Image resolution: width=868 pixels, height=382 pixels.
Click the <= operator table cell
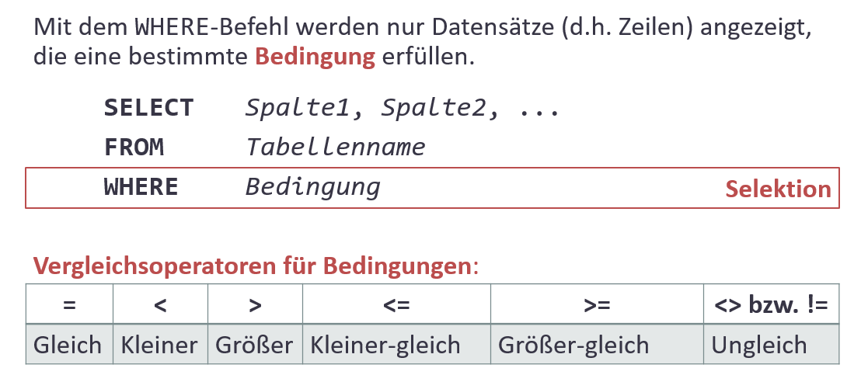click(x=396, y=304)
